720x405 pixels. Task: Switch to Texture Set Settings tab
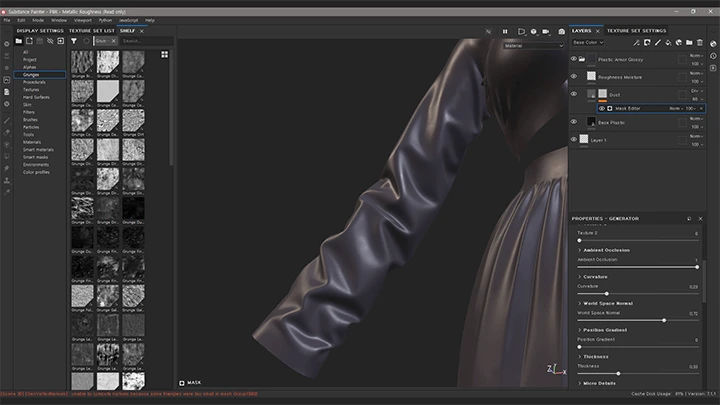click(x=636, y=31)
